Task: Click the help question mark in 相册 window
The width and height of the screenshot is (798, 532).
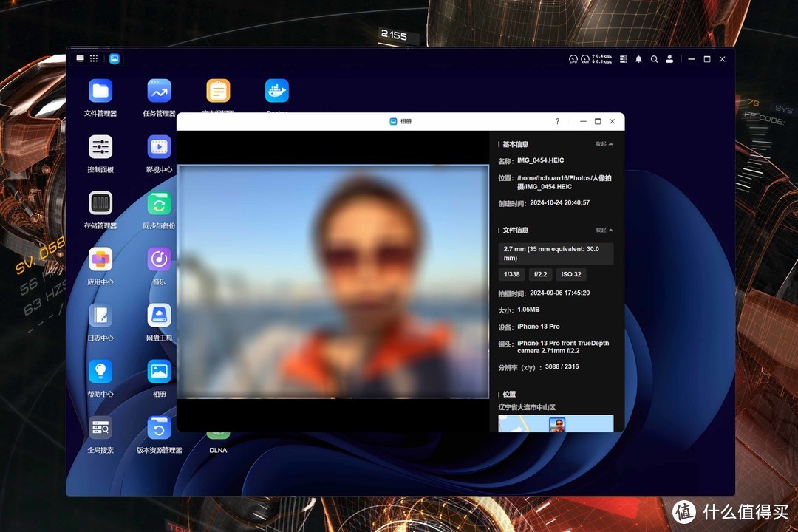Action: pyautogui.click(x=557, y=121)
